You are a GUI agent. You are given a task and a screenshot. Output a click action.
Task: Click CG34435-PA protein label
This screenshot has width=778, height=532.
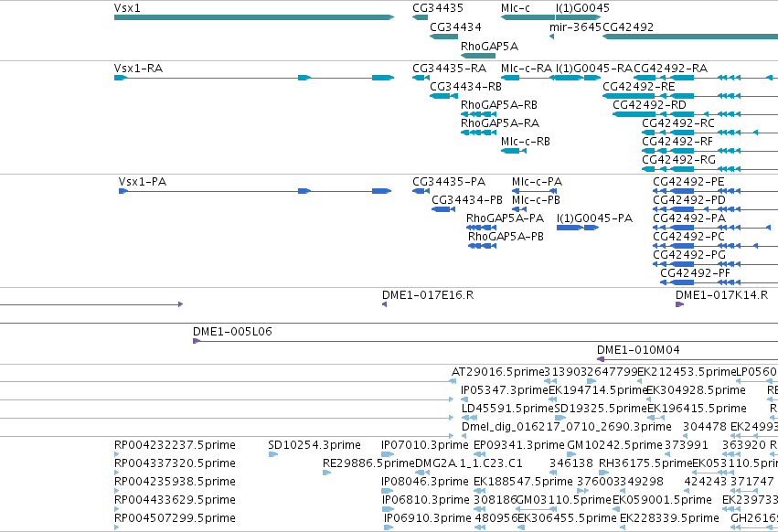449,182
